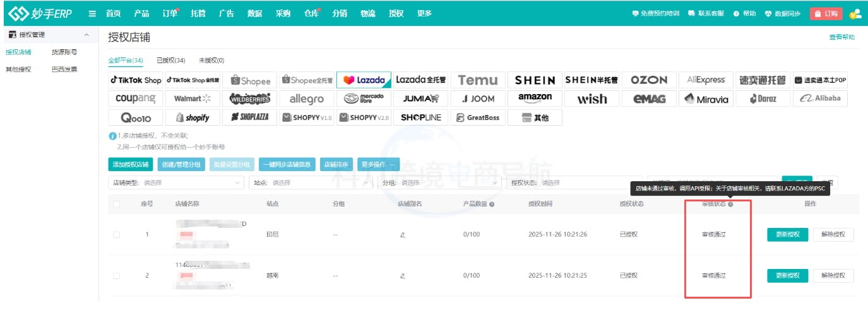Click 添加授权店铺 button
The width and height of the screenshot is (868, 334).
point(131,164)
